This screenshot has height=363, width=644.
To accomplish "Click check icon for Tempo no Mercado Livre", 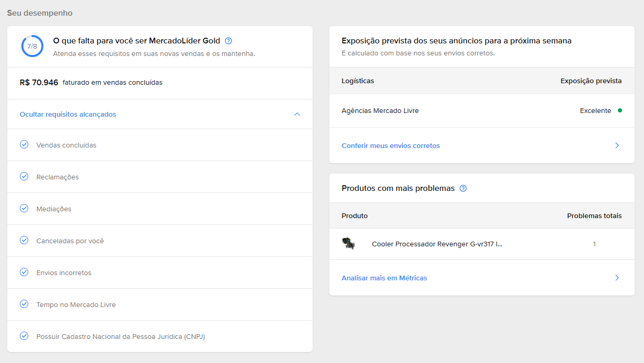I will click(x=24, y=304).
